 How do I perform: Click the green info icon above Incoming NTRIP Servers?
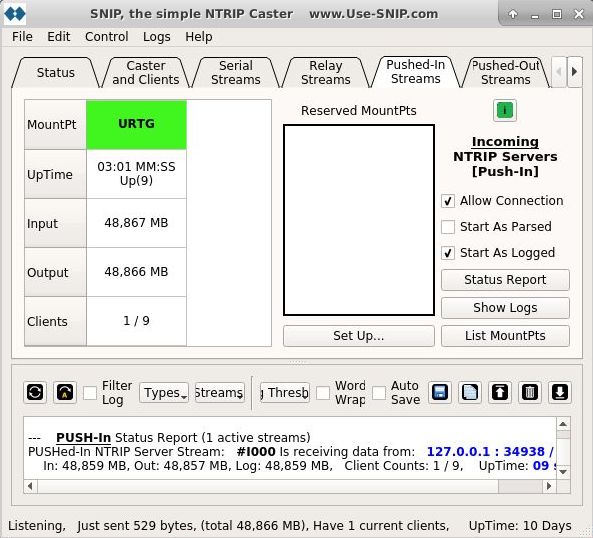(x=505, y=111)
